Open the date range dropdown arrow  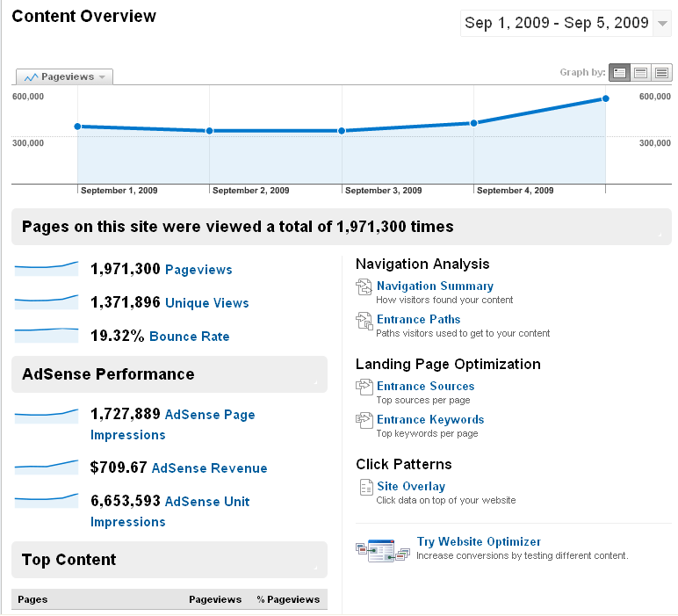coord(662,24)
